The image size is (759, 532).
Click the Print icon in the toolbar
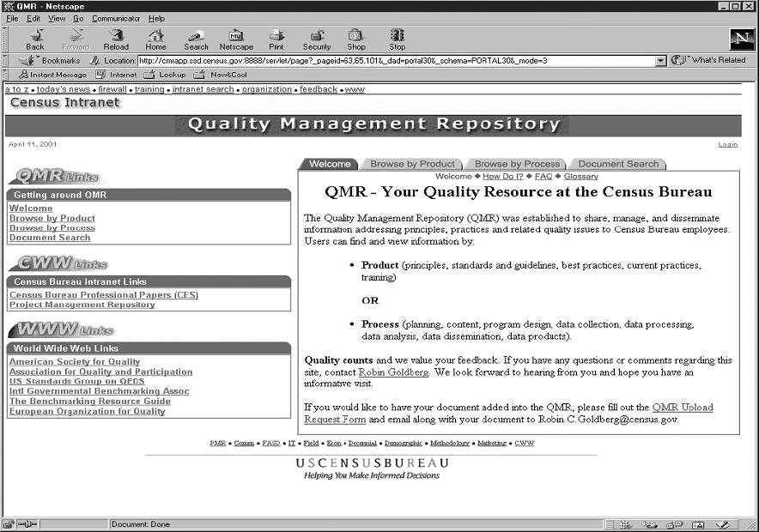coord(276,39)
